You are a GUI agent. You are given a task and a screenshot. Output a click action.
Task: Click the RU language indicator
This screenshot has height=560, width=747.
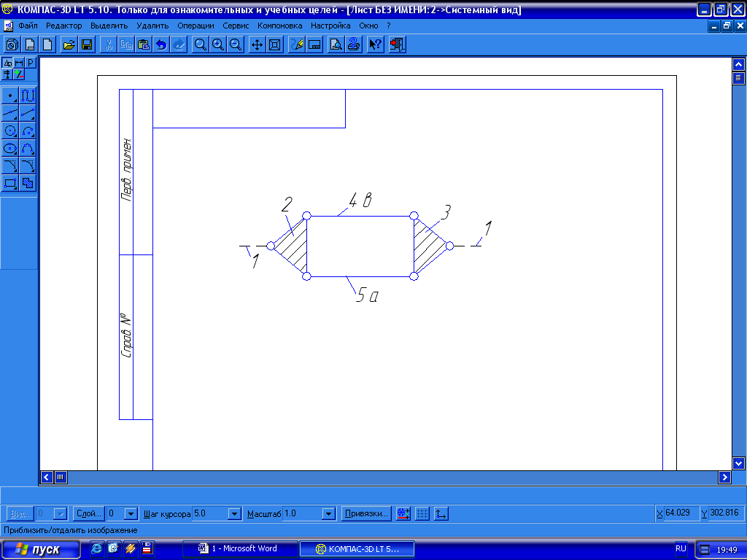coord(681,548)
